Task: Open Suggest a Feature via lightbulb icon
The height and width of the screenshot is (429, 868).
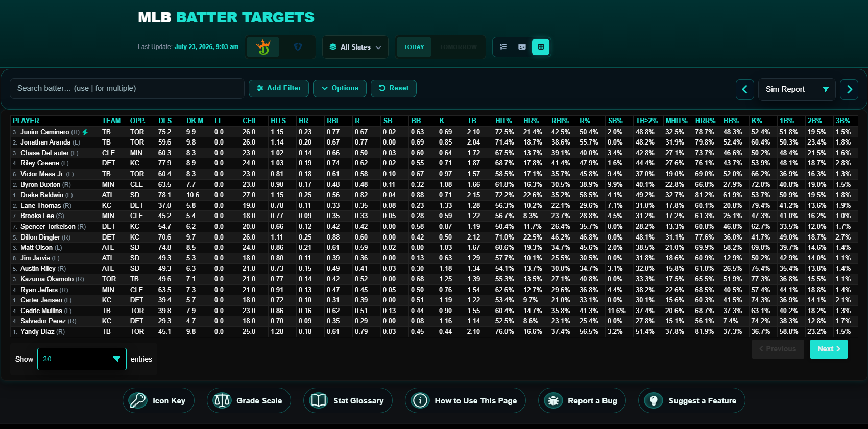Action: 654,401
